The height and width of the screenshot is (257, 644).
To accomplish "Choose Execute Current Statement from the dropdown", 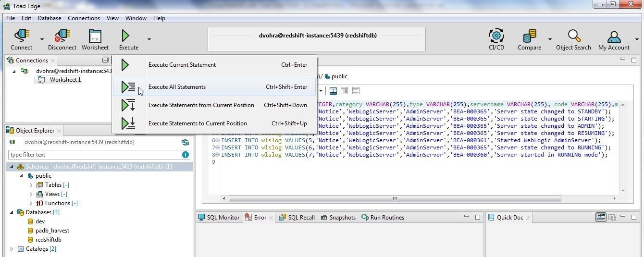I will 214,65.
